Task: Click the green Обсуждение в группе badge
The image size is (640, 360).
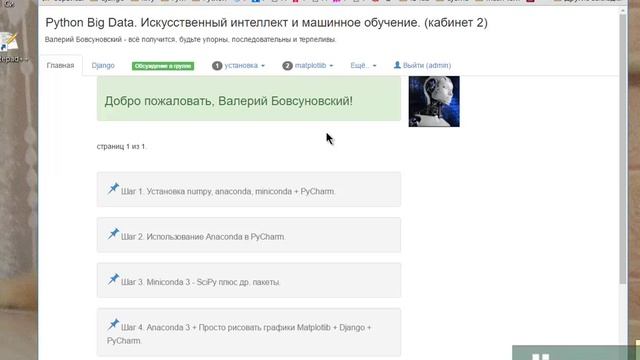Action: point(163,66)
